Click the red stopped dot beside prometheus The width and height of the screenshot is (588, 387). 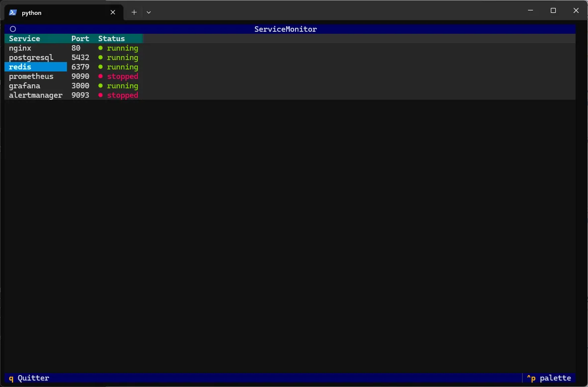click(x=101, y=76)
